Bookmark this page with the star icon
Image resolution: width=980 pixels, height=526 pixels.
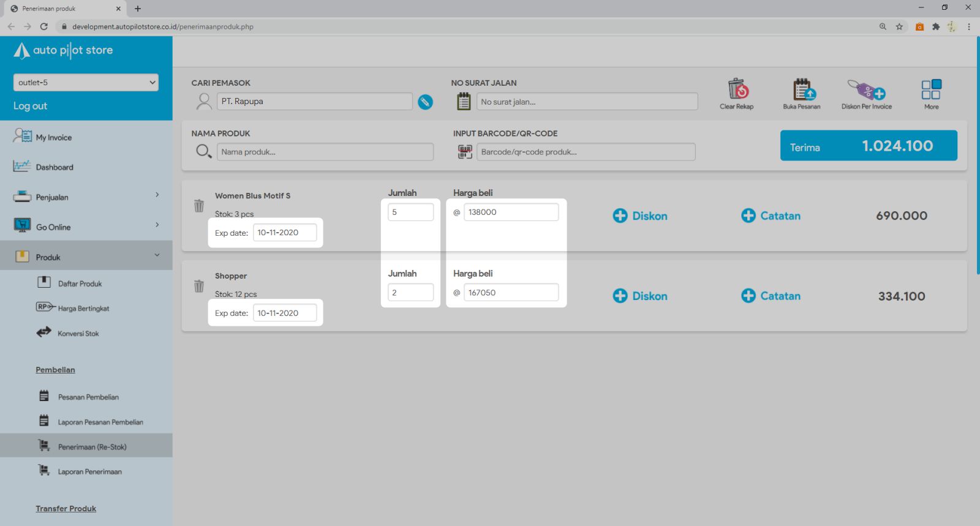(899, 26)
